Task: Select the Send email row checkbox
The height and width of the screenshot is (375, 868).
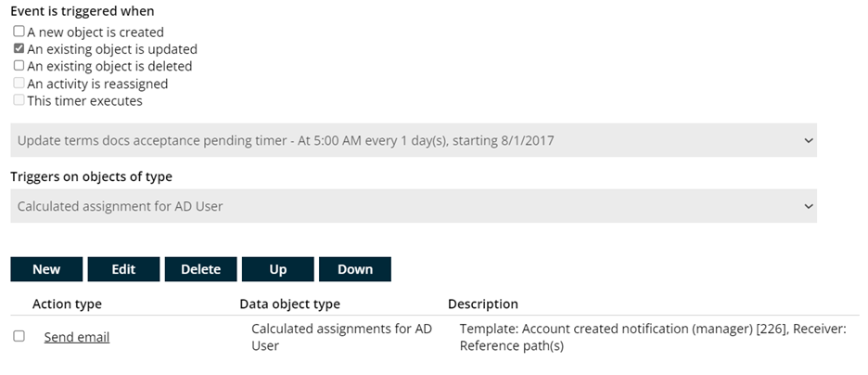Action: point(19,336)
